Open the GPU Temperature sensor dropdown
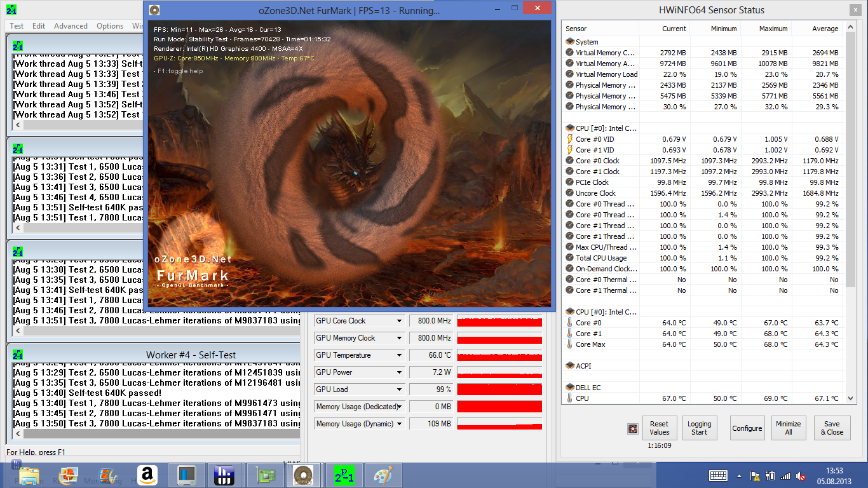The width and height of the screenshot is (868, 488). click(x=400, y=355)
